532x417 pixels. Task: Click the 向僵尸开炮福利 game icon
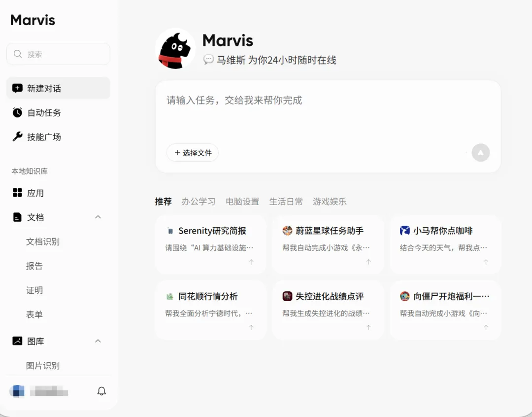pyautogui.click(x=405, y=296)
